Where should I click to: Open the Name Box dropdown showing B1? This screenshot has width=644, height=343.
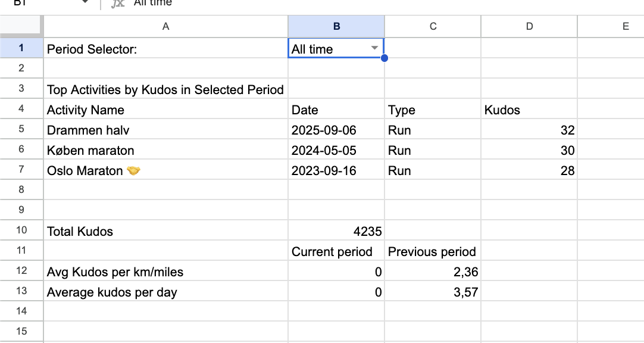(85, 2)
